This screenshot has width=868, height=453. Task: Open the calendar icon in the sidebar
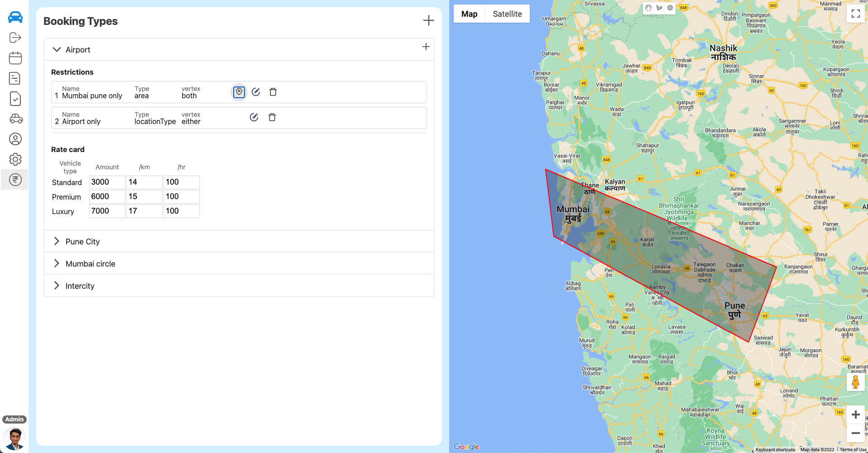tap(15, 58)
